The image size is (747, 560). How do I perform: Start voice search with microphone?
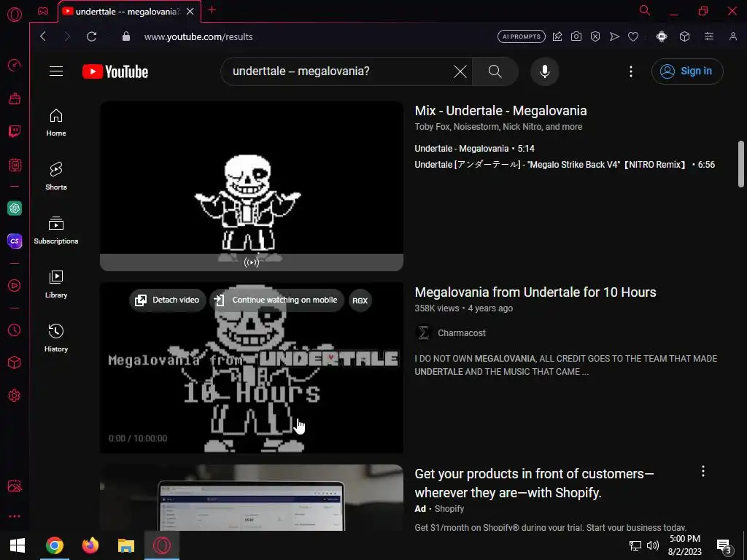coord(544,71)
